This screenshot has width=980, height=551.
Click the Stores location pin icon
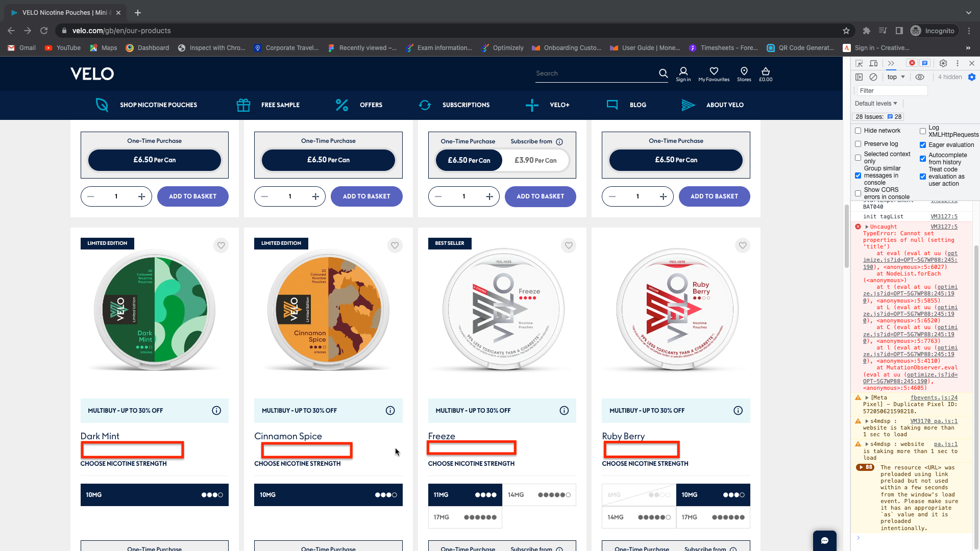744,71
